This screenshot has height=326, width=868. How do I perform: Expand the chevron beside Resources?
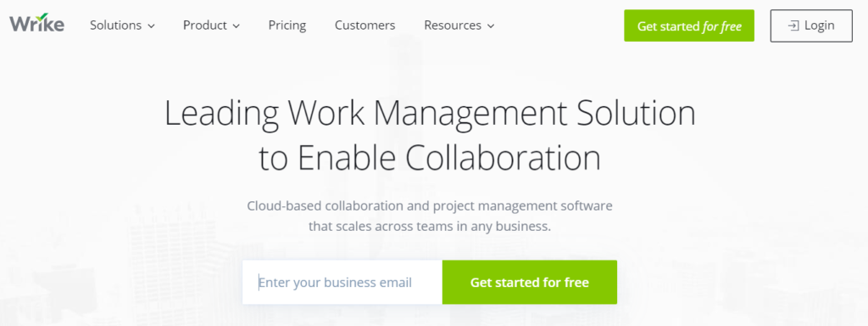pyautogui.click(x=491, y=26)
